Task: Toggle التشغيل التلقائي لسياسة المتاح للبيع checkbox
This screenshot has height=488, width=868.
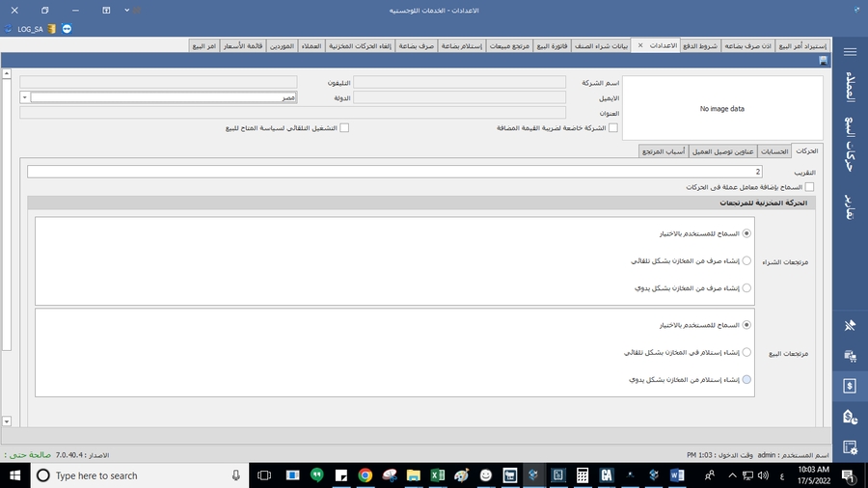Action: [x=344, y=127]
